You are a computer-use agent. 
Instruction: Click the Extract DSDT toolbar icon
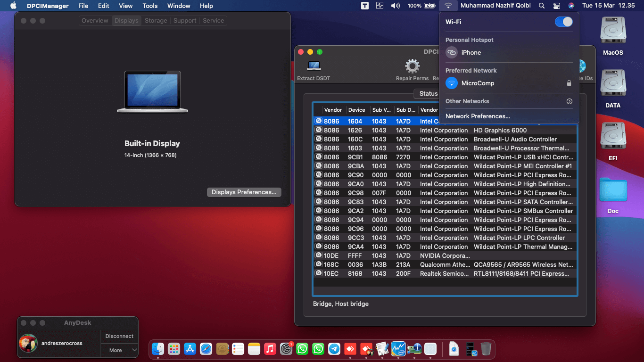point(314,66)
